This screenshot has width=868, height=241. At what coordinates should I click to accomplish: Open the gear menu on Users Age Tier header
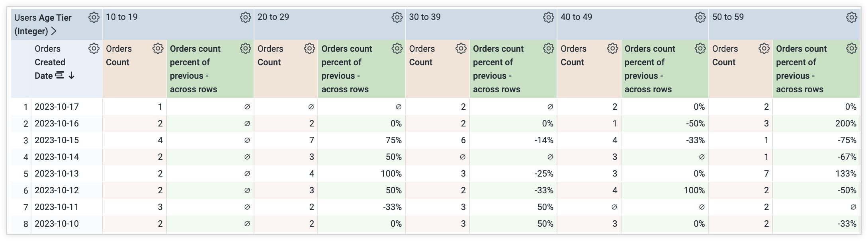pyautogui.click(x=94, y=17)
